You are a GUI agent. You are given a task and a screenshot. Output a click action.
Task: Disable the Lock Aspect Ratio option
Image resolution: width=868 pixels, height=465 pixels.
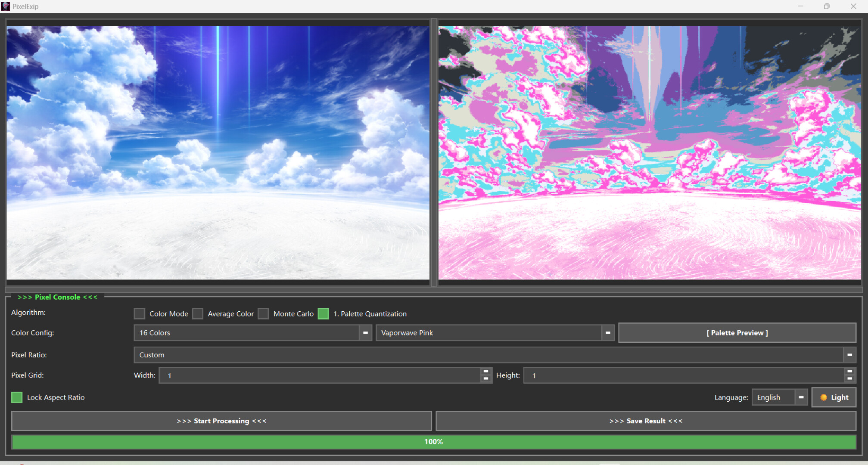(17, 397)
